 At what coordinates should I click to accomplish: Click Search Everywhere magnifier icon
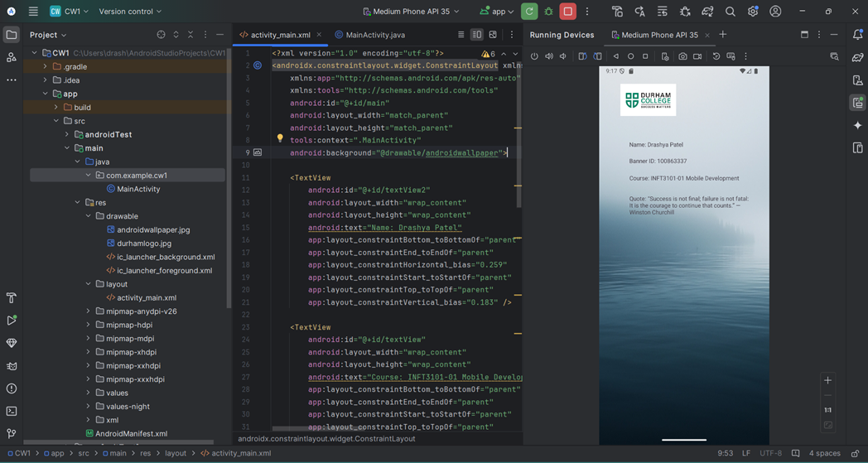pyautogui.click(x=731, y=11)
